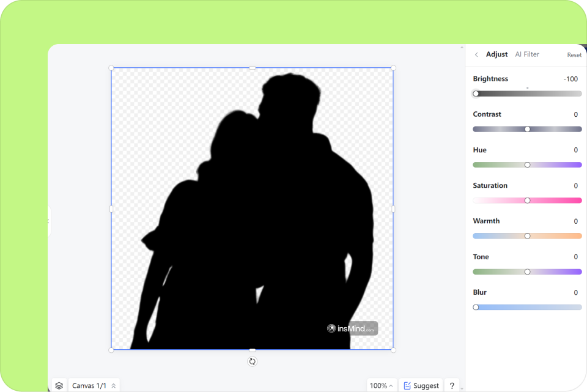This screenshot has height=392, width=587.
Task: Click the Suggest button
Action: coord(421,386)
